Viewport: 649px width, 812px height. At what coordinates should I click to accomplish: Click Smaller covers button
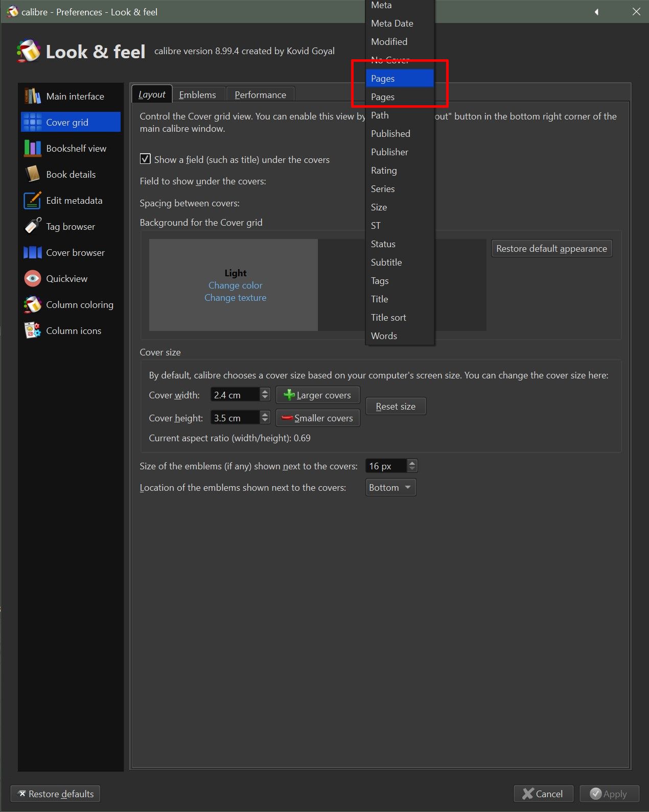pos(318,418)
